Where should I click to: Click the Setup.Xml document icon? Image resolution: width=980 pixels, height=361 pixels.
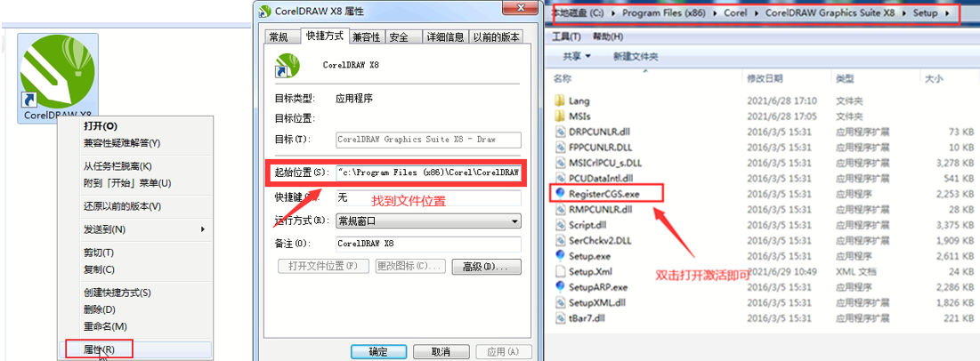pos(559,272)
